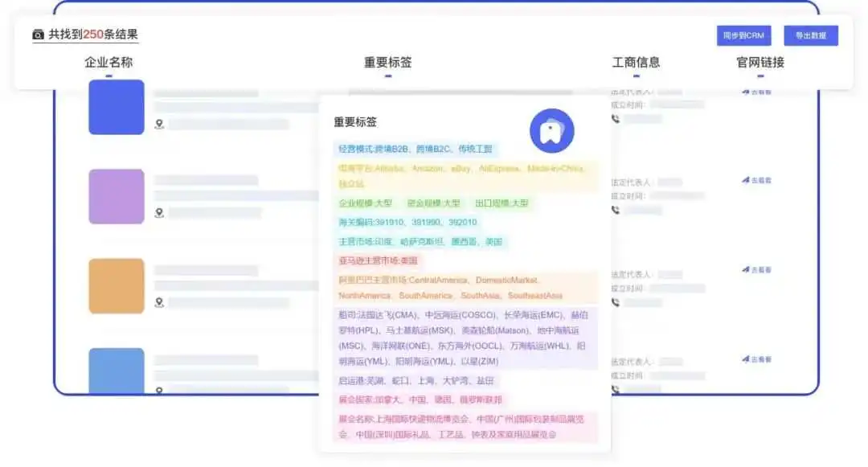Click the 重要标签 popup title
The height and width of the screenshot is (467, 868).
[355, 121]
